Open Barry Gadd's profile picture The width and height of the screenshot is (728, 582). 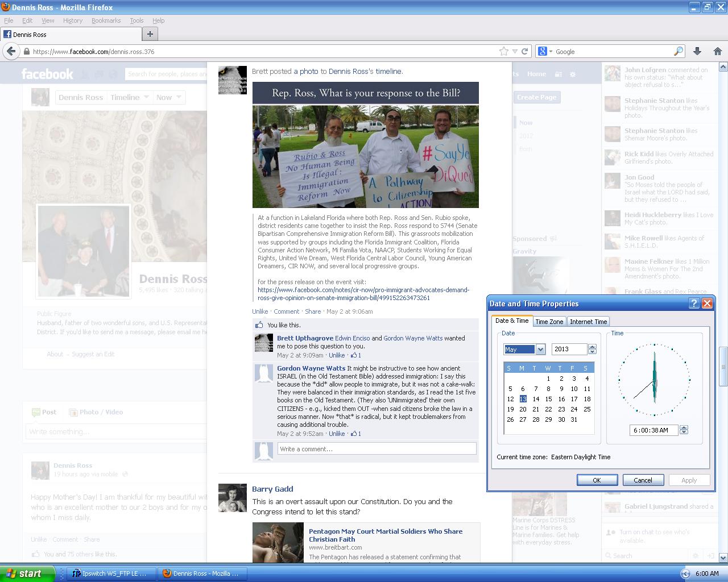(233, 498)
